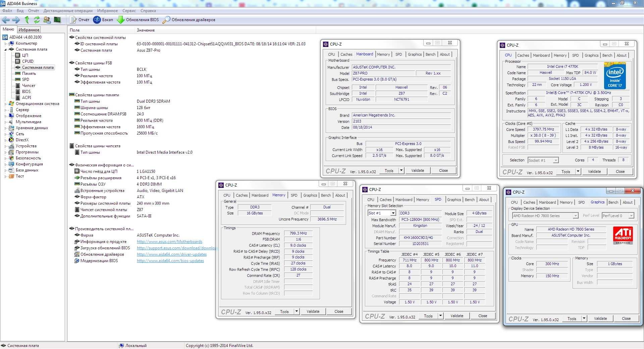The width and height of the screenshot is (644, 349).
Task: Click Обновления драйверов magnifier button
Action: [189, 20]
